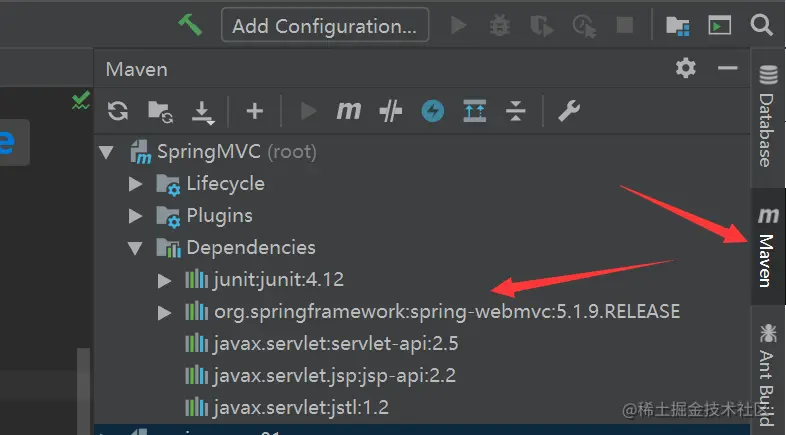786x435 pixels.
Task: Click the Maven side tab
Action: click(x=767, y=247)
